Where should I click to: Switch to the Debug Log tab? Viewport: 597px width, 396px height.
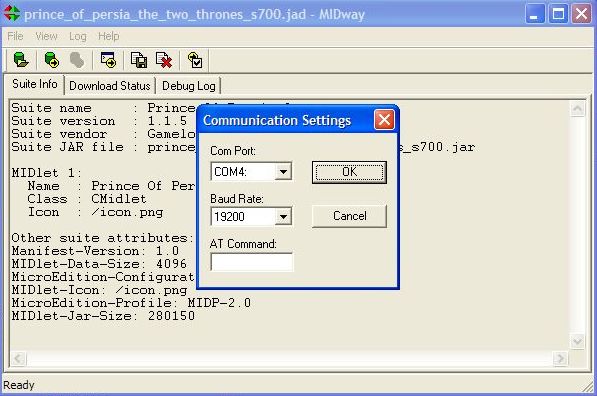[189, 86]
